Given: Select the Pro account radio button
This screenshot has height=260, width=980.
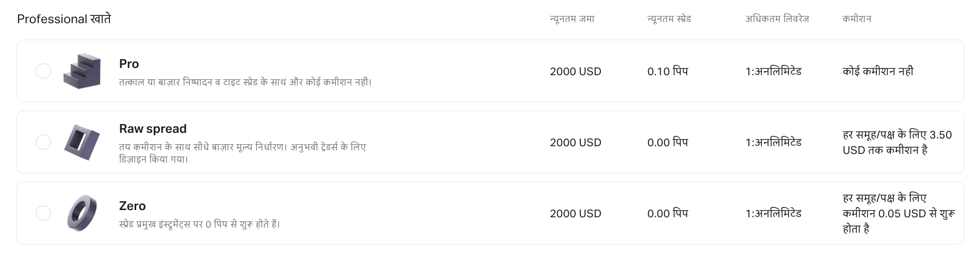Looking at the screenshot, I should (43, 71).
